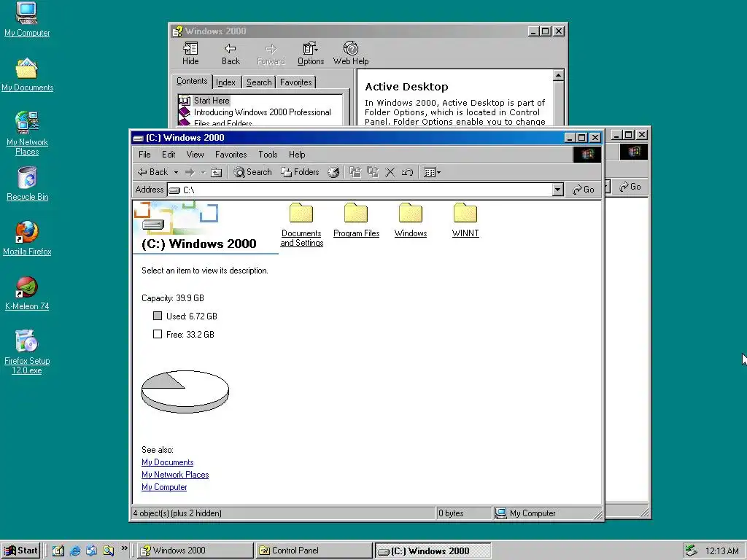Screen dimensions: 747x560
Task: Click Show Desktop quick launch icon
Action: pos(58,551)
